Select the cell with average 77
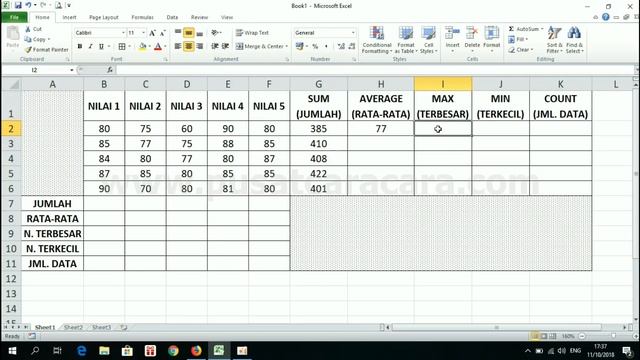The width and height of the screenshot is (640, 360). click(x=381, y=129)
